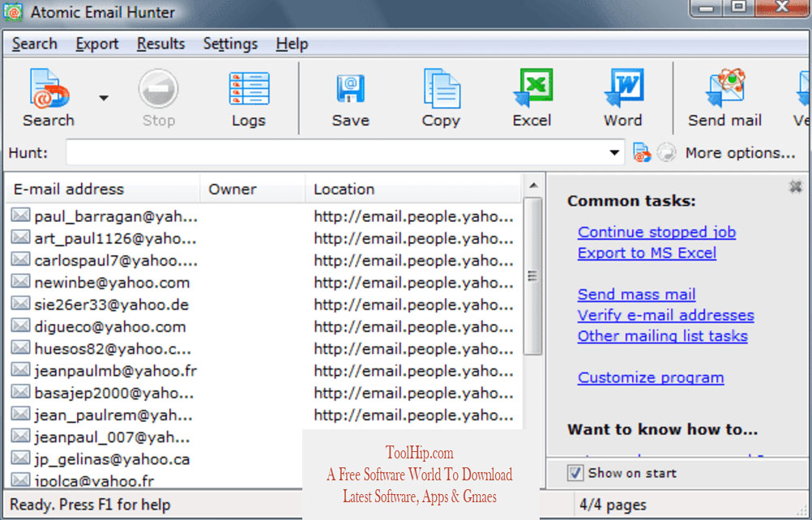
Task: Click the Copy toolbar icon
Action: (441, 89)
